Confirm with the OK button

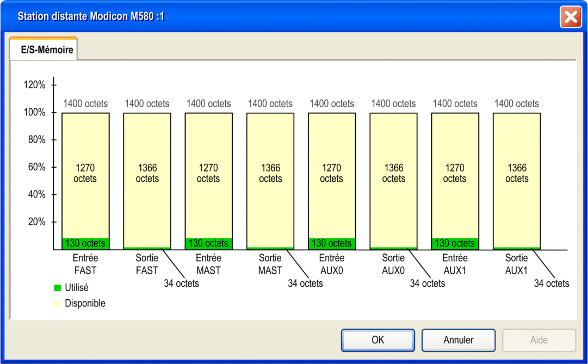click(377, 340)
